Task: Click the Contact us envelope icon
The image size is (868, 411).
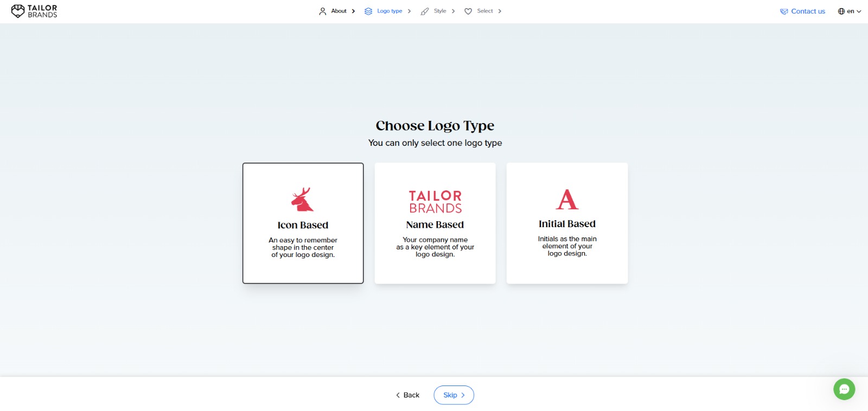Action: [784, 11]
